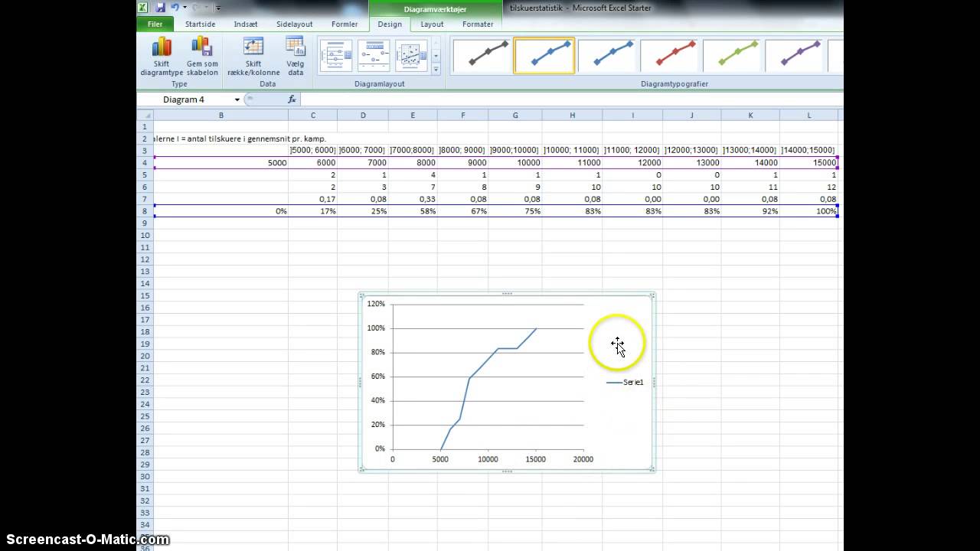Click the Select All corner button

[145, 115]
